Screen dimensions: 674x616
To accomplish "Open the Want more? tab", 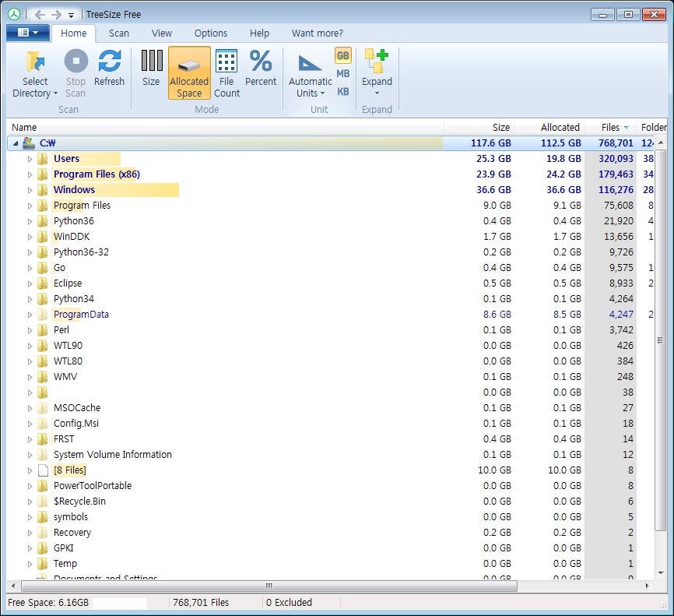I will coord(318,33).
